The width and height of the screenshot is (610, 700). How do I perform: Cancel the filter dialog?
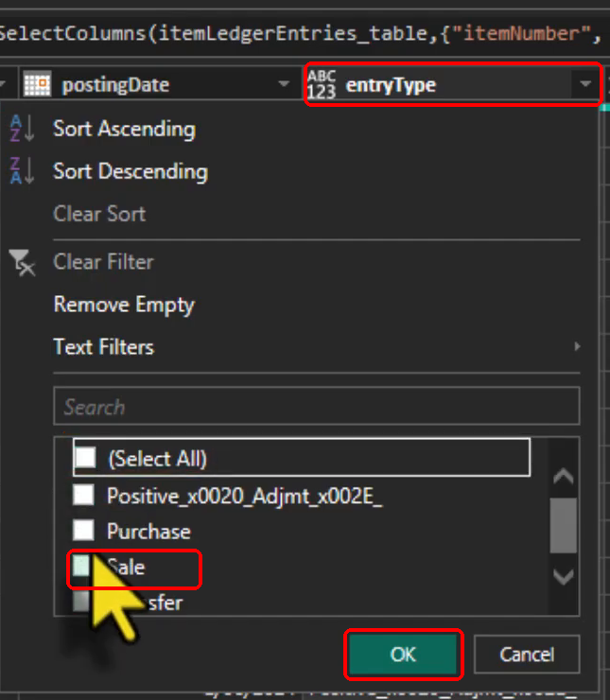(x=527, y=655)
